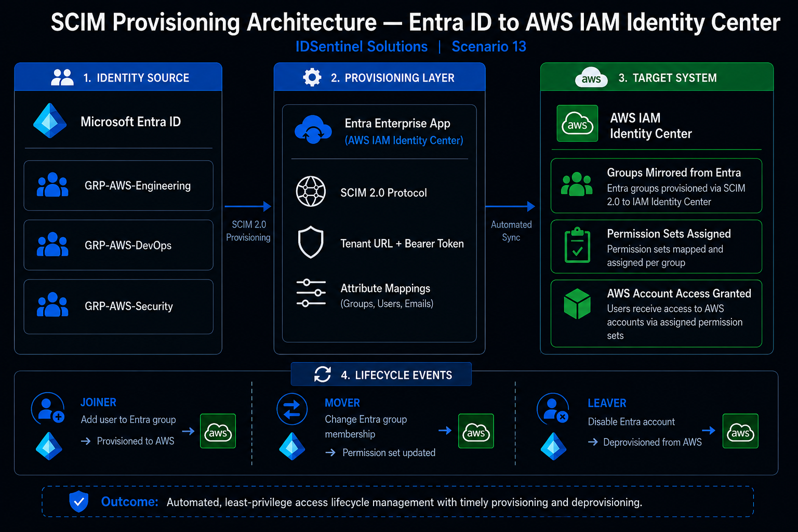This screenshot has height=532, width=798.
Task: Click the Scenario 13 subtitle
Action: coord(489,47)
